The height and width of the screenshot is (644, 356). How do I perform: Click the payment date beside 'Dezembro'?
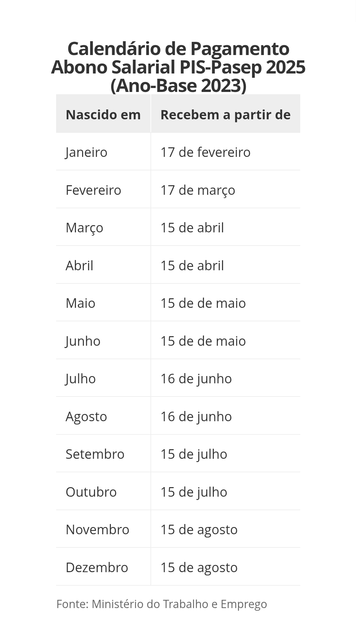click(x=199, y=568)
